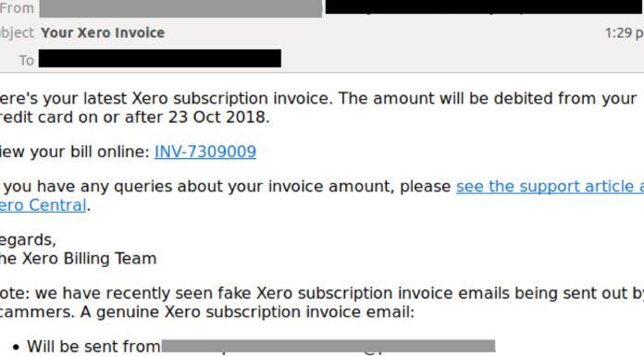
Task: Click the redacted recipient in To field
Action: pos(160,58)
